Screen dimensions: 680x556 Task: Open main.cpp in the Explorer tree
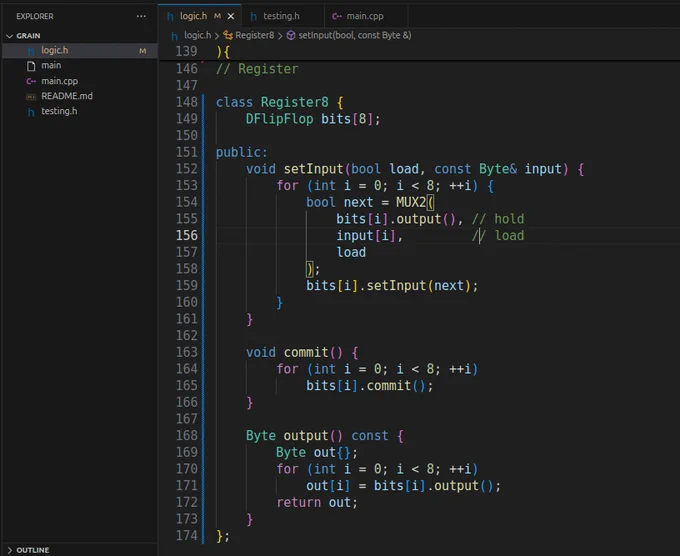[79, 81]
